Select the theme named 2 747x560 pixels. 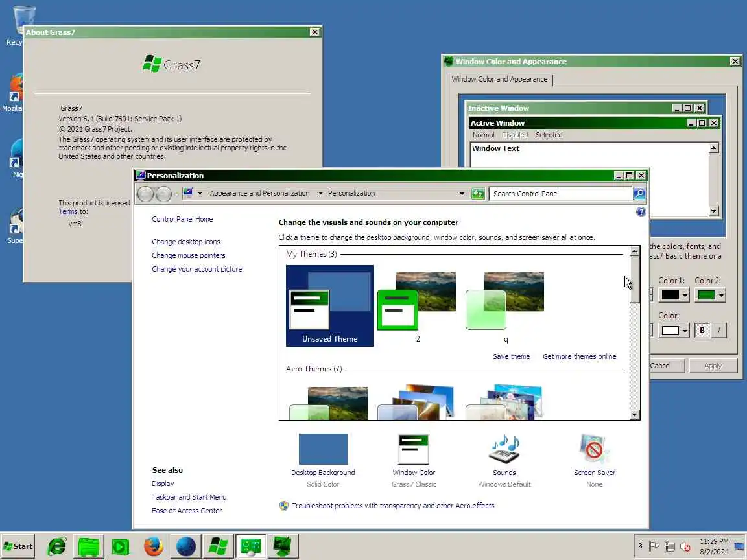point(418,306)
